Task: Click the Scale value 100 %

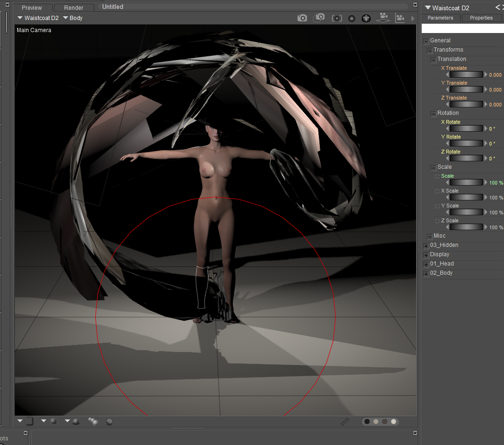Action: pyautogui.click(x=496, y=183)
